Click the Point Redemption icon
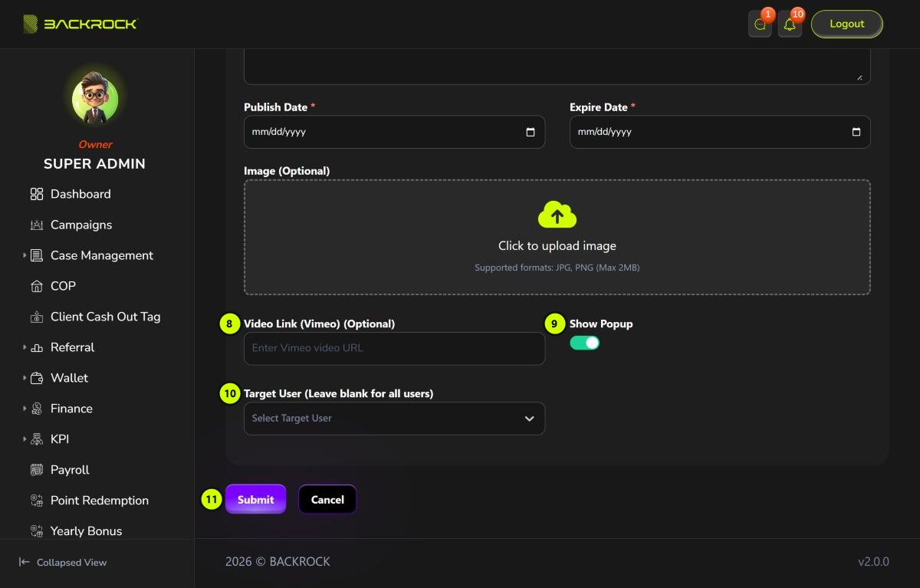Viewport: 920px width, 588px height. (x=37, y=501)
